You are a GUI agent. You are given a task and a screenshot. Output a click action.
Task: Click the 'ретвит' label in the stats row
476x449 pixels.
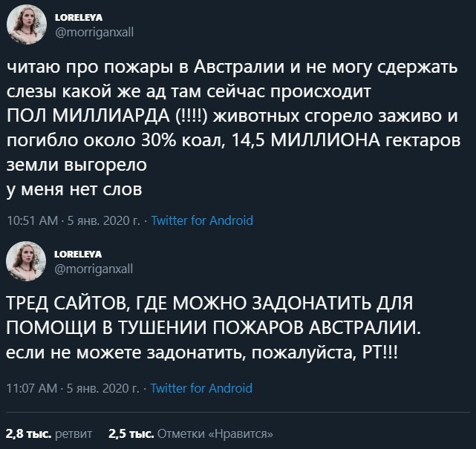pyautogui.click(x=74, y=433)
